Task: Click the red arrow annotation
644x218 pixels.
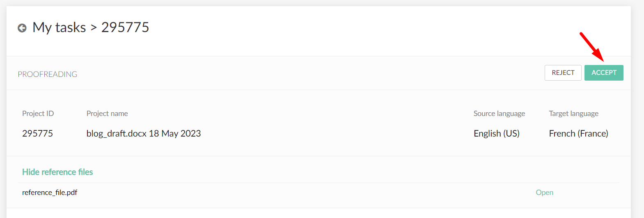Action: pyautogui.click(x=591, y=46)
